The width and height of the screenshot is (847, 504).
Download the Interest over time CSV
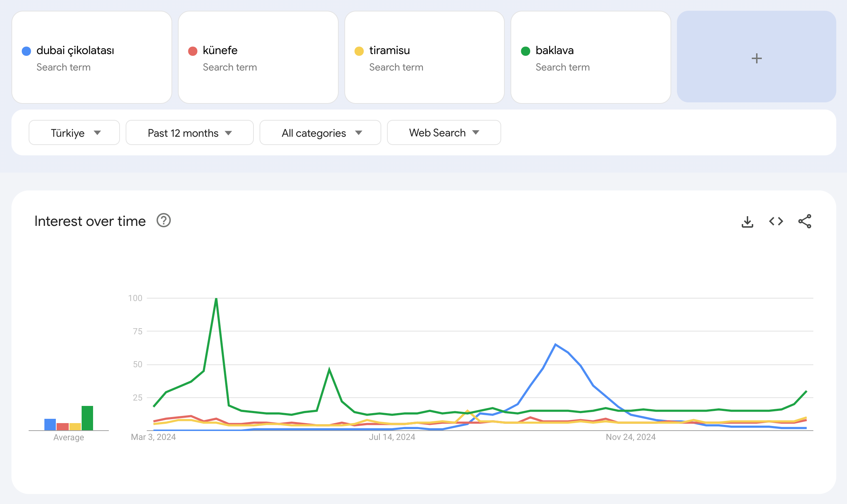pyautogui.click(x=747, y=222)
